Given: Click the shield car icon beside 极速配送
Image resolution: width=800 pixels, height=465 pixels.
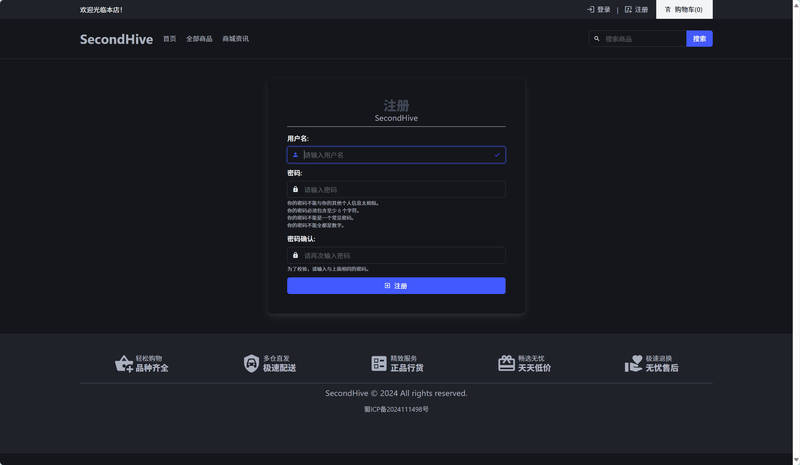Looking at the screenshot, I should (x=251, y=363).
